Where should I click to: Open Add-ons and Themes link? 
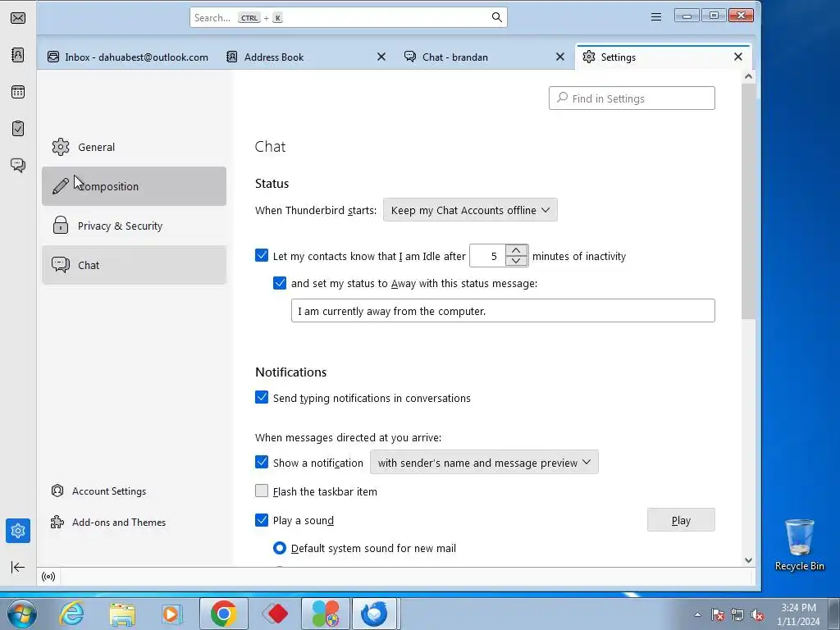pyautogui.click(x=108, y=523)
